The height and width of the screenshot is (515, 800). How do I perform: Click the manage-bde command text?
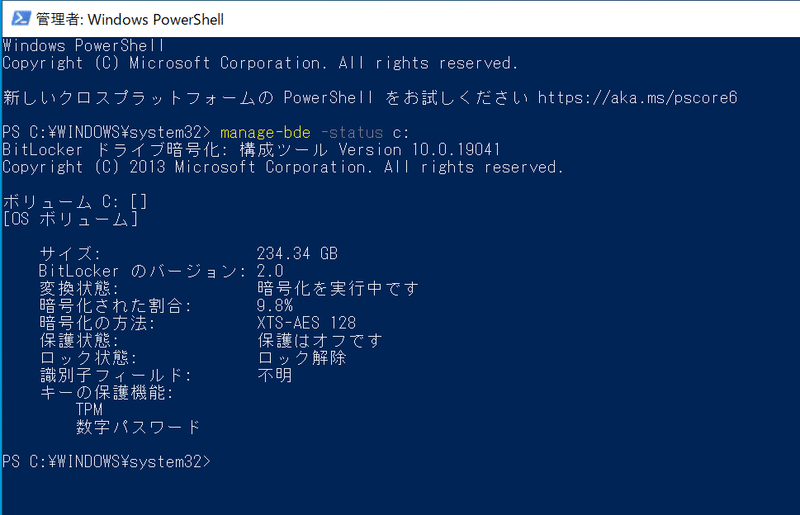[x=265, y=133]
